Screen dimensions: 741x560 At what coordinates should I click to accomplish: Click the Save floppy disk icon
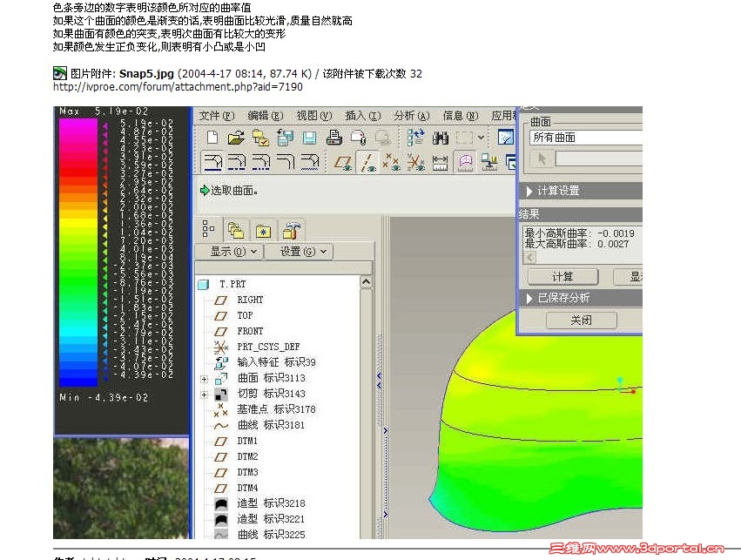(x=309, y=138)
